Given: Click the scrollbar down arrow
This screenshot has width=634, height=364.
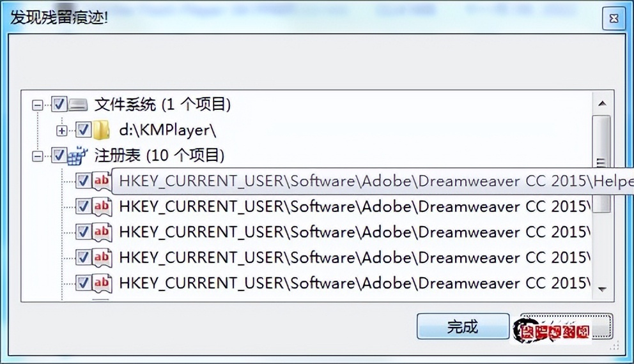Looking at the screenshot, I should [x=602, y=289].
